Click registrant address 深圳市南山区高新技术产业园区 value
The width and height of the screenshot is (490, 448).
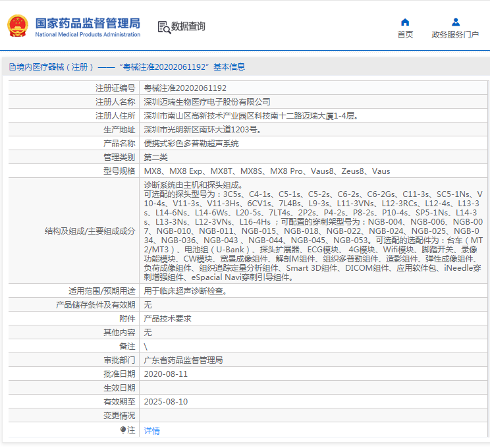(251, 116)
